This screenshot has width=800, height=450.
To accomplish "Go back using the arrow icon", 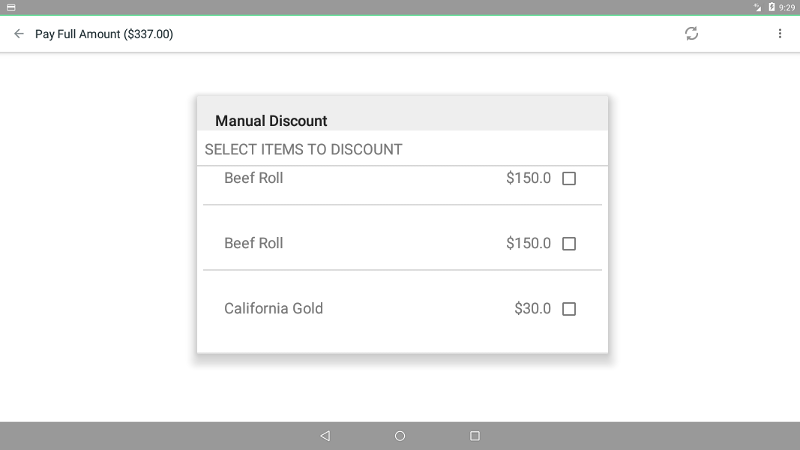I will (x=19, y=34).
